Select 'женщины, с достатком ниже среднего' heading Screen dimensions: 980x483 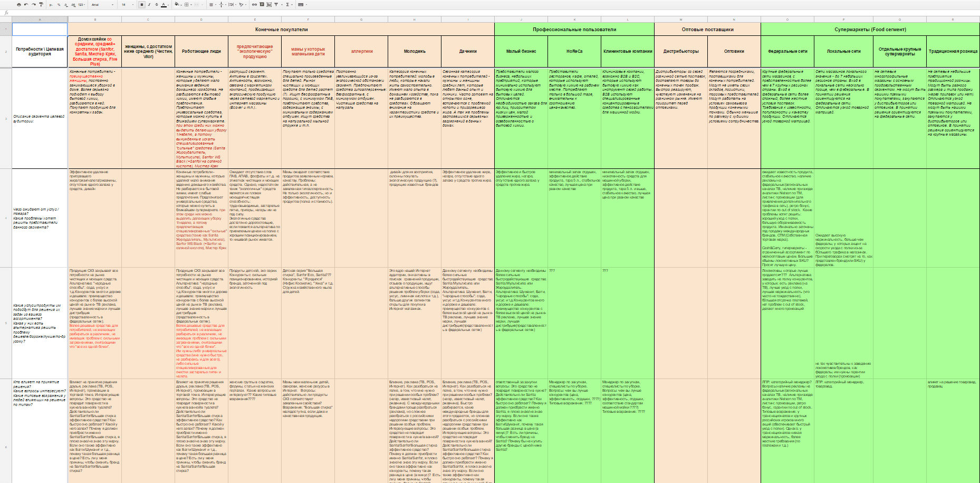coord(148,51)
